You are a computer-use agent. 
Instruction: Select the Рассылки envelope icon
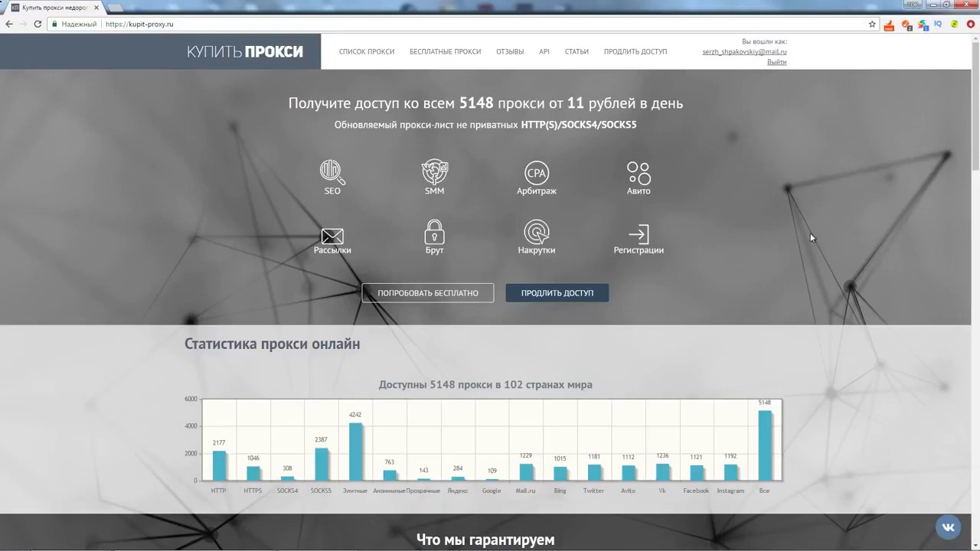(332, 236)
